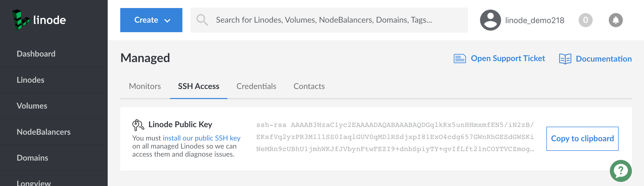Open the notifications bell icon
This screenshot has height=186, width=644.
pyautogui.click(x=616, y=20)
